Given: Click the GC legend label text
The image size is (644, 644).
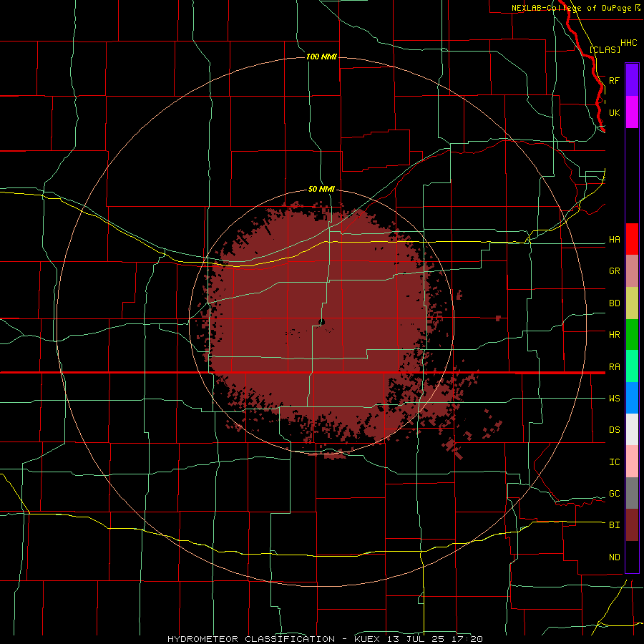Looking at the screenshot, I should click(614, 494).
